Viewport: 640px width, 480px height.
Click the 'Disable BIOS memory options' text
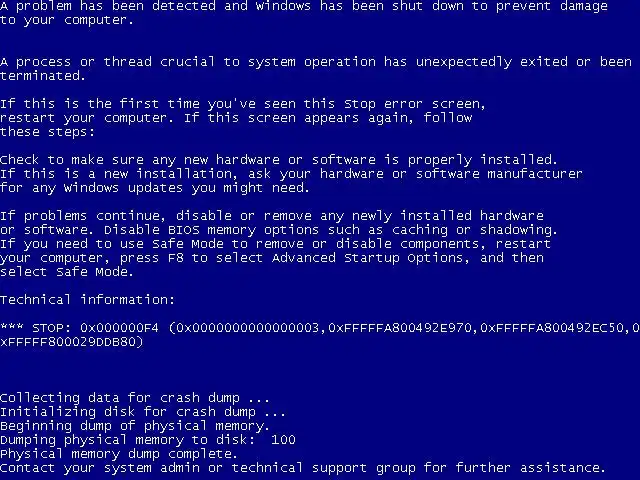click(211, 230)
